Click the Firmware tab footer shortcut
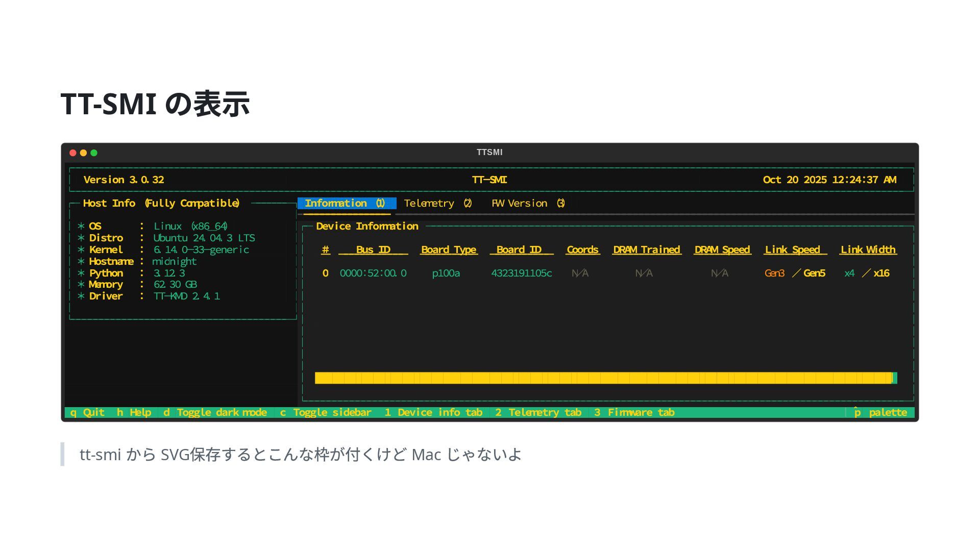980x551 pixels. tap(634, 412)
